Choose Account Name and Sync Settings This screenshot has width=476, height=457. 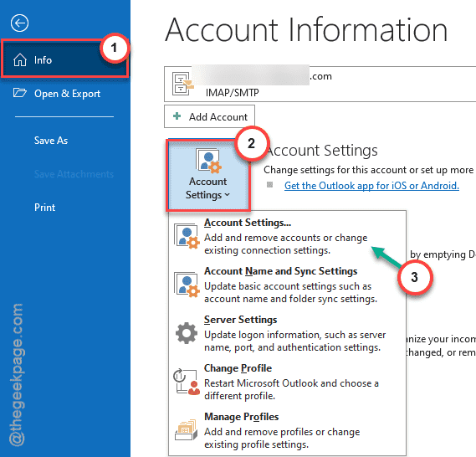coord(287,285)
